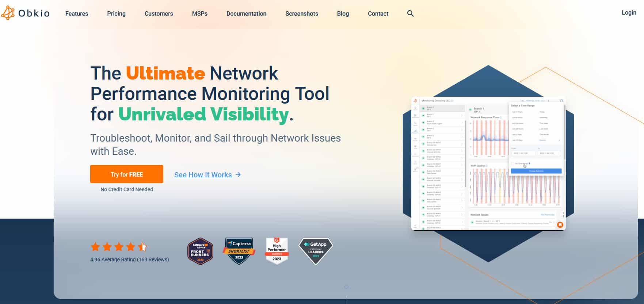The image size is (644, 304).
Task: Click the Obkio dashboard screenshot thumbnail
Action: (x=488, y=163)
